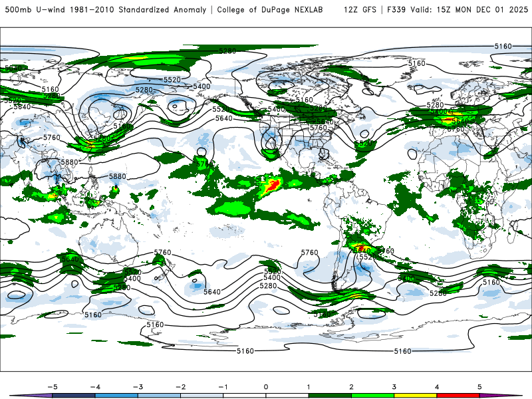
Task: Click the colorbar tick label '-2'
Action: click(x=180, y=387)
